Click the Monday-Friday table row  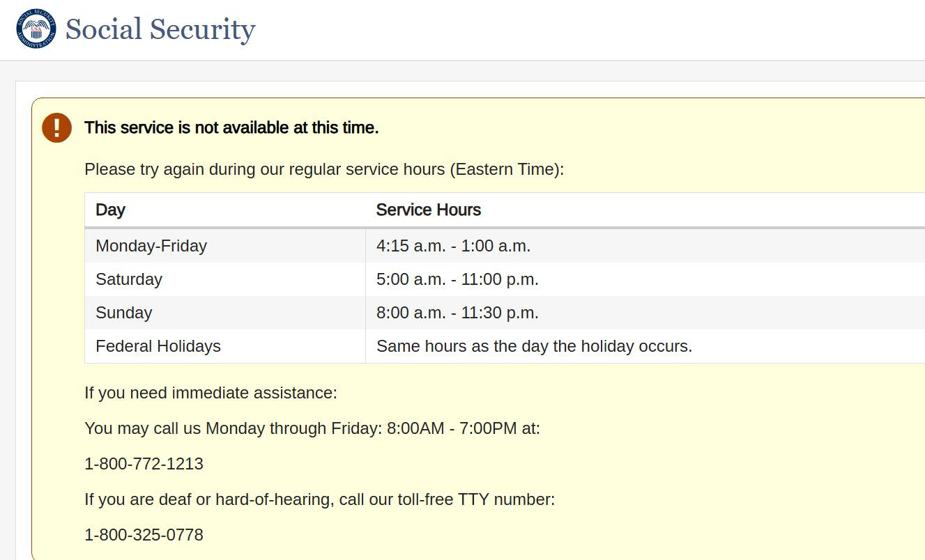tap(279, 246)
